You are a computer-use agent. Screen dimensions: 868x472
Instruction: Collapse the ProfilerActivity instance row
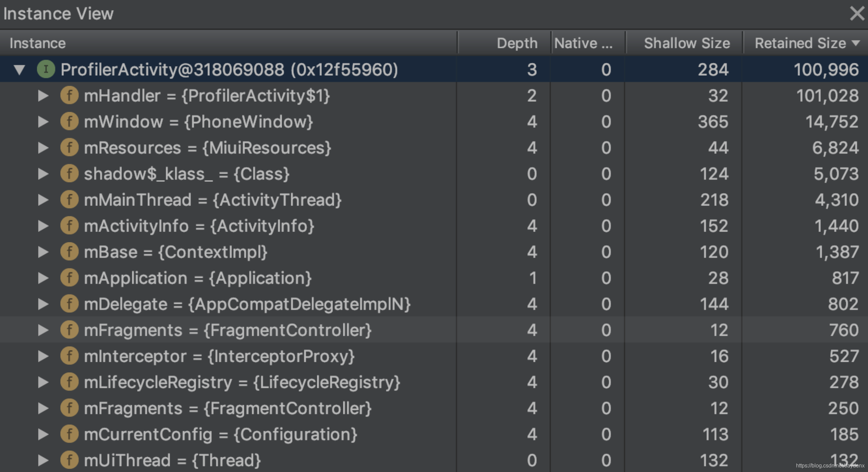point(19,69)
